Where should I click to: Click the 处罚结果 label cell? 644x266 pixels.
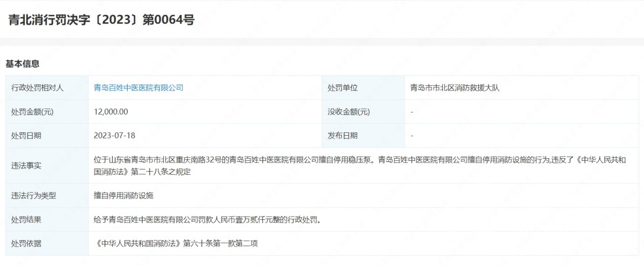[26, 219]
